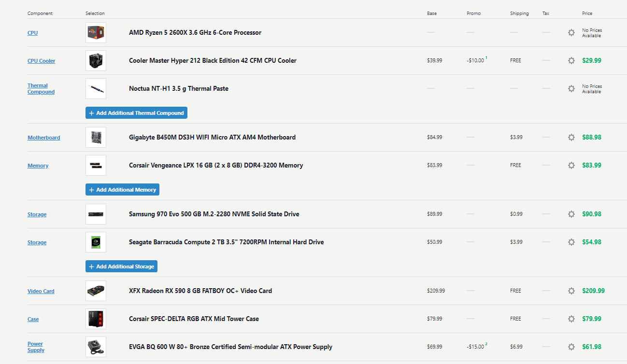The height and width of the screenshot is (364, 627).
Task: Click the $61.98 power supply price
Action: click(x=592, y=347)
